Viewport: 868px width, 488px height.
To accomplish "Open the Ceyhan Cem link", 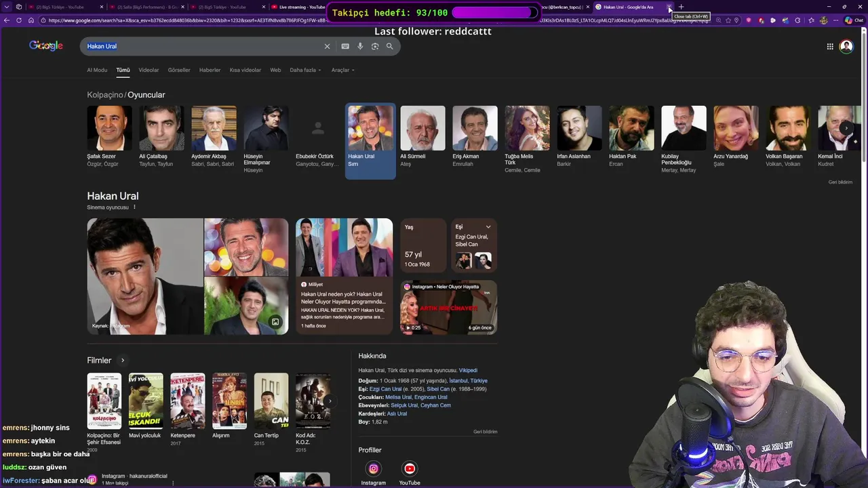I will (x=435, y=405).
